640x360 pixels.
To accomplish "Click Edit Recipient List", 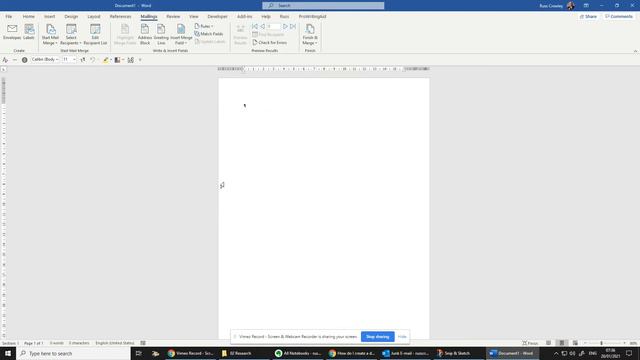I will coord(95,34).
